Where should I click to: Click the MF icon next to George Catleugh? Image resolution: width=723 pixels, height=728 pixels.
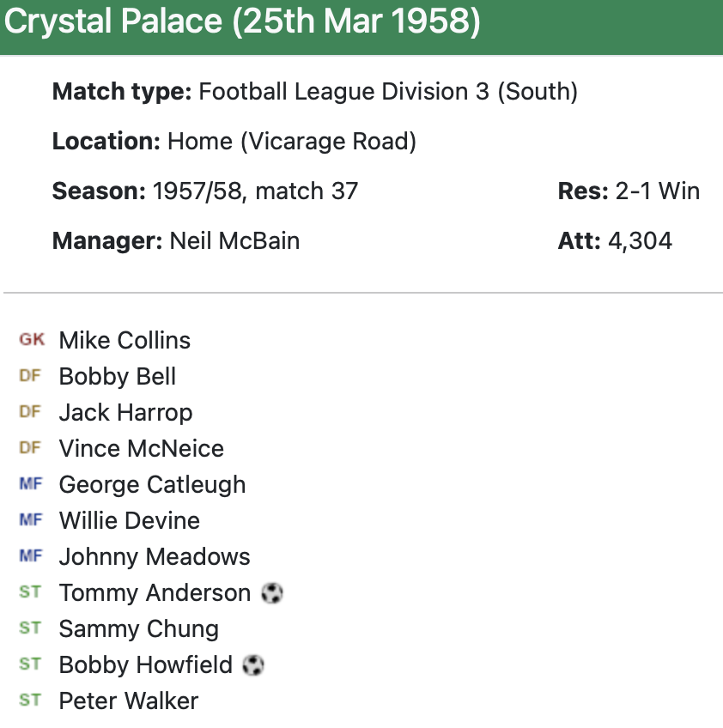click(30, 484)
